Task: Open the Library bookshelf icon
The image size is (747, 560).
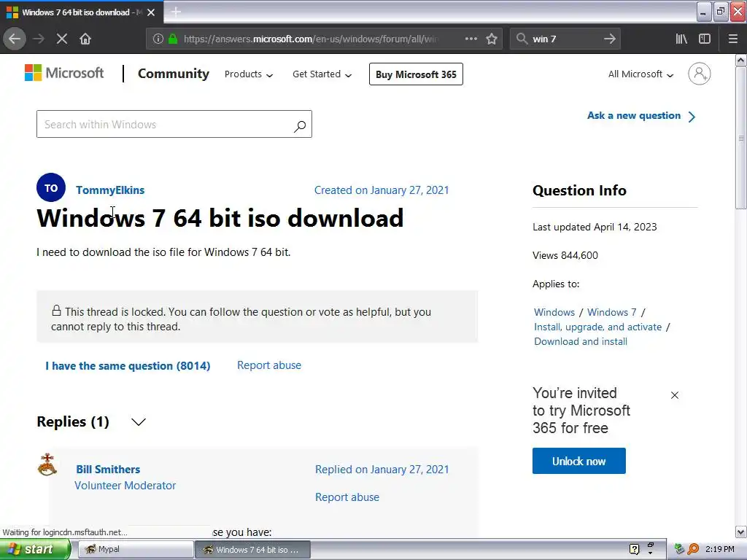Action: pyautogui.click(x=682, y=39)
